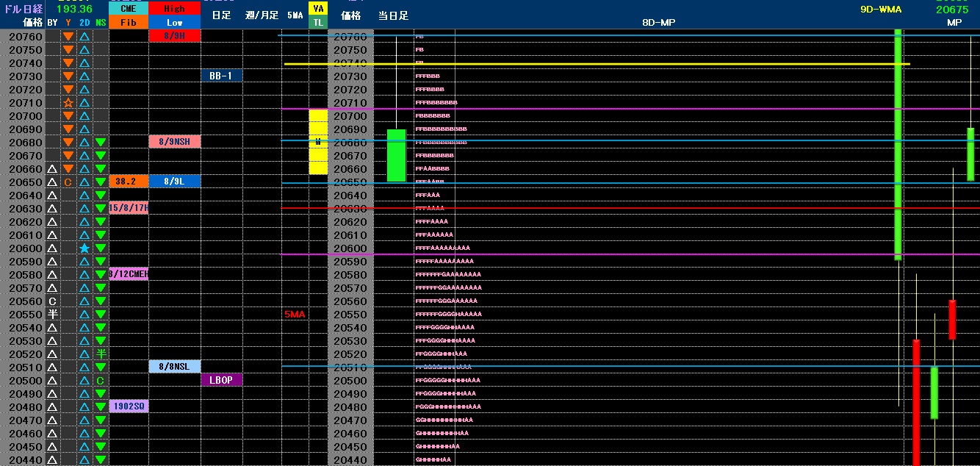Select the CME header cell
980x466 pixels.
pos(128,9)
